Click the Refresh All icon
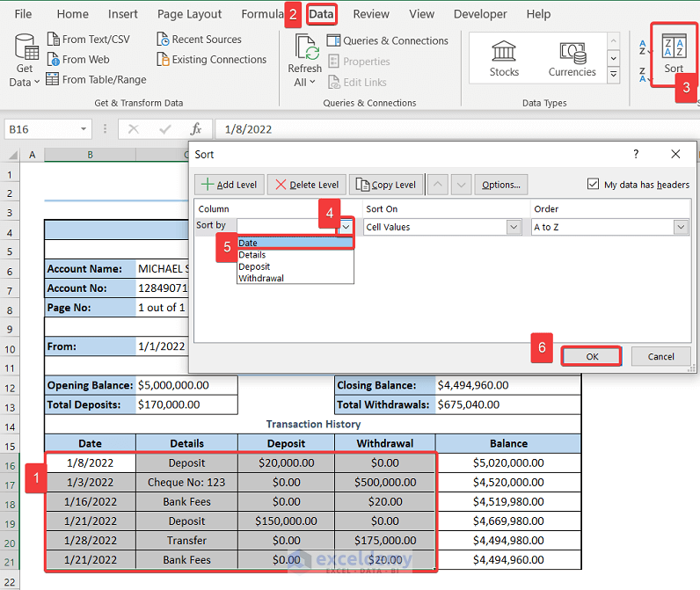The width and height of the screenshot is (700, 590). click(306, 47)
